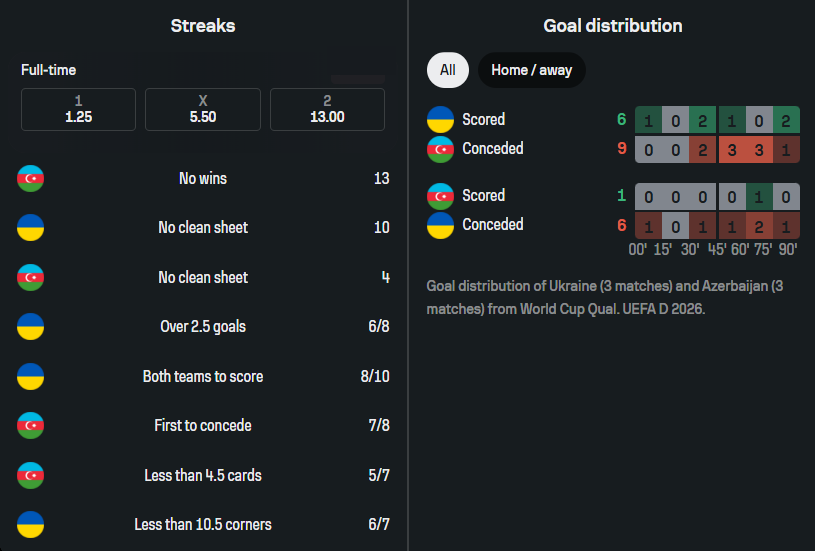The height and width of the screenshot is (551, 815).
Task: Click Azerbaijan flag beside First to concede
Action: coord(31,425)
